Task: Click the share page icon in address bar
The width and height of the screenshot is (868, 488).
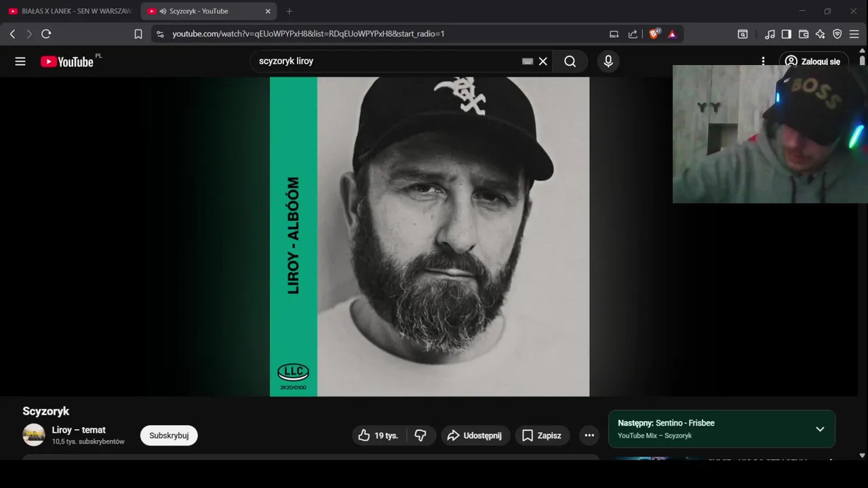Action: (x=633, y=34)
